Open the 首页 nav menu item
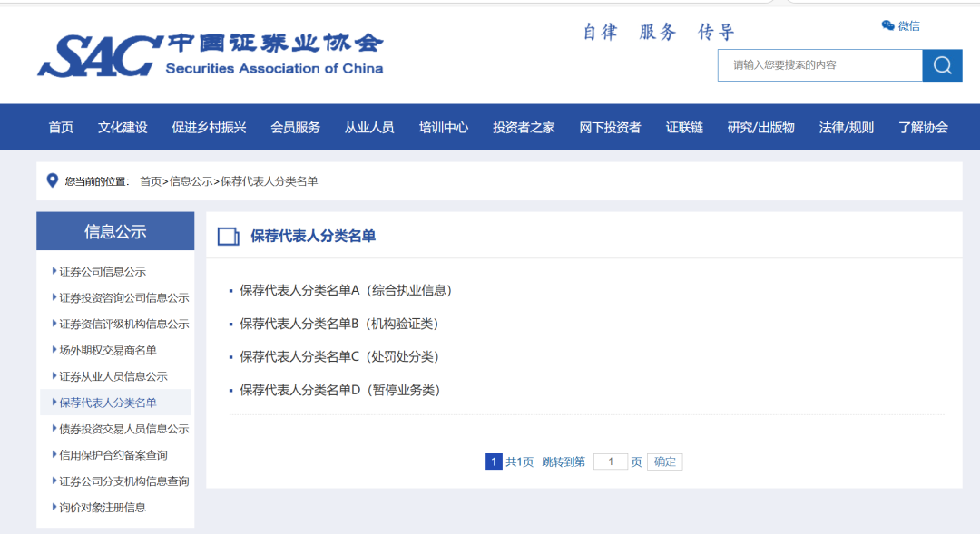Viewport: 980px width, 534px height. point(61,128)
